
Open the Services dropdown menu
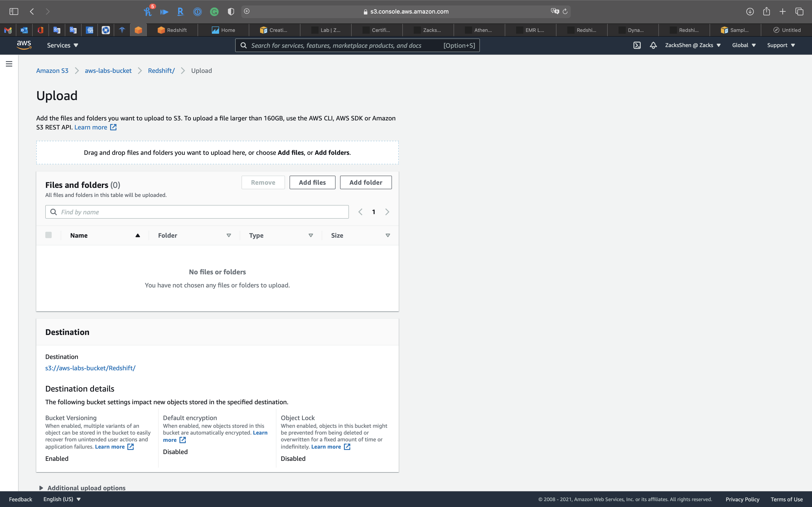click(62, 45)
